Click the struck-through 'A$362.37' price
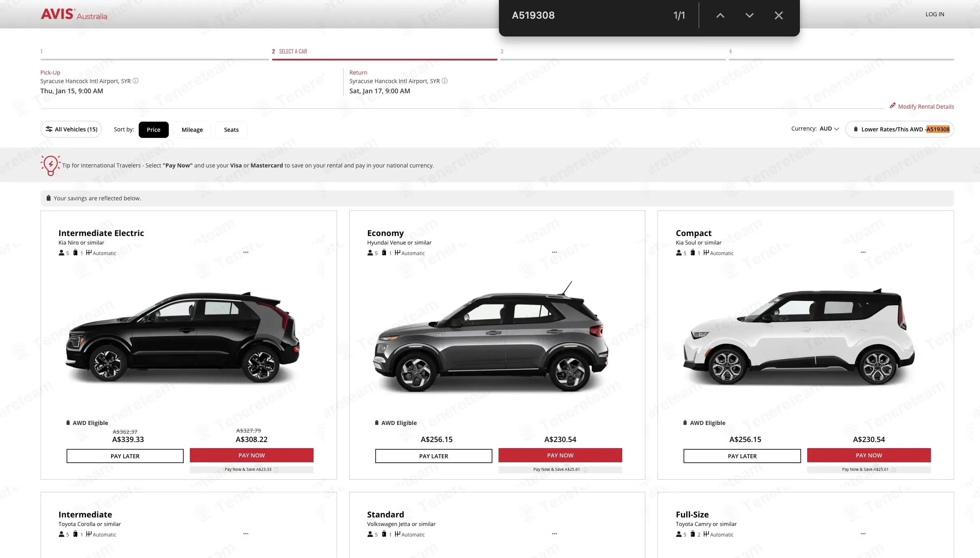Viewport: 980px width, 558px height. (x=125, y=432)
